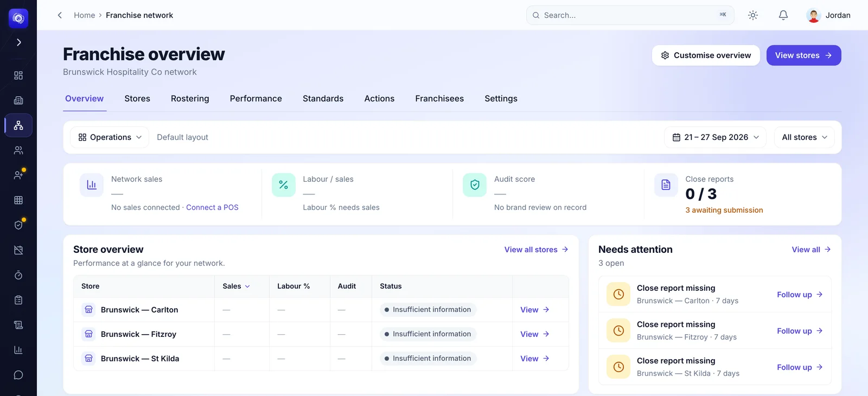View the Brunswick — St Kilda store row
Viewport: 868px width, 396px height.
point(535,359)
